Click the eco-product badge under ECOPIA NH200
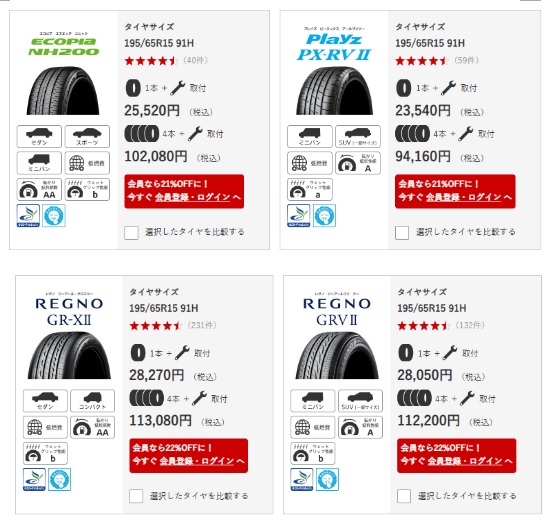Viewport: 553px width, 525px height. coord(28,215)
